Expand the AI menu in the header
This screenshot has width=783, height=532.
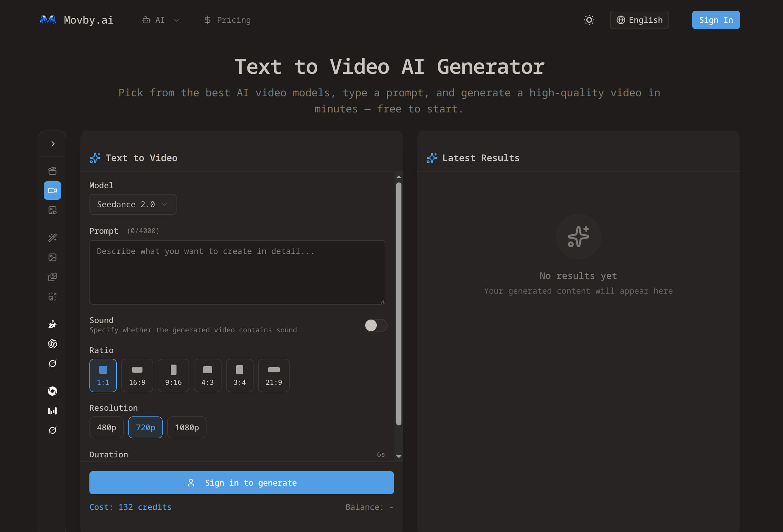(160, 20)
